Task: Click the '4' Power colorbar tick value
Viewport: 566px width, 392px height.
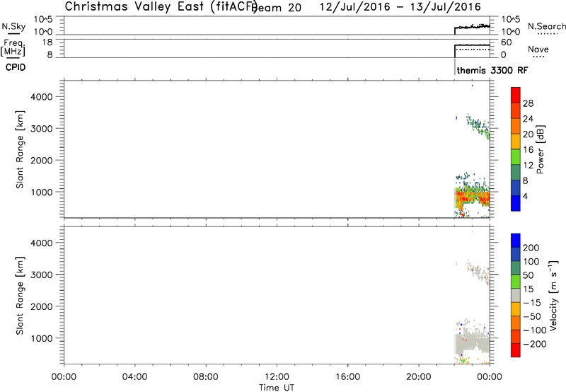Action: (x=525, y=196)
